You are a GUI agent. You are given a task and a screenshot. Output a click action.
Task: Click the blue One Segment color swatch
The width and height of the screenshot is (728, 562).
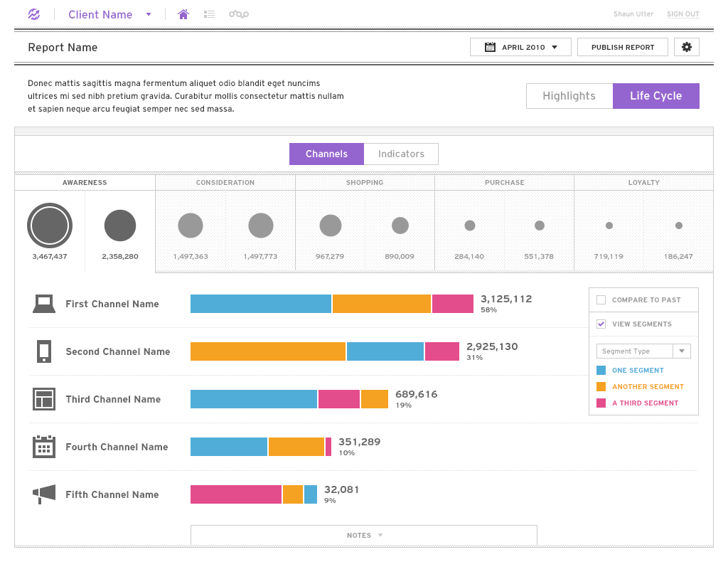601,370
